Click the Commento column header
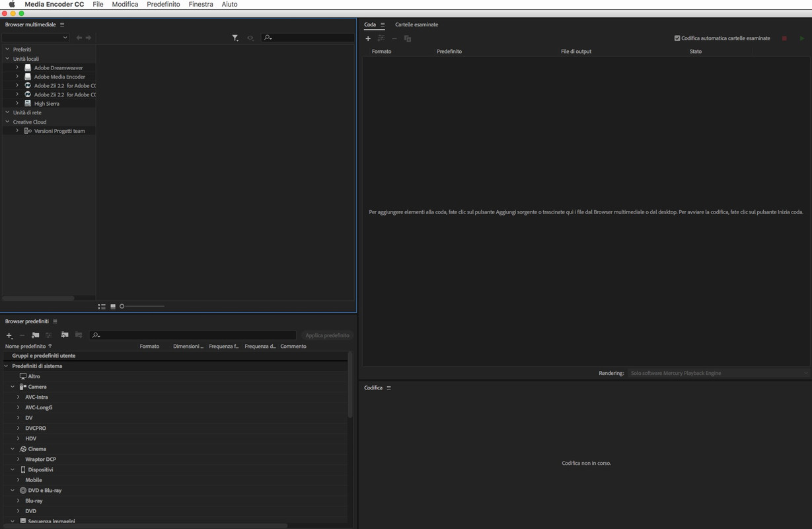 (293, 346)
